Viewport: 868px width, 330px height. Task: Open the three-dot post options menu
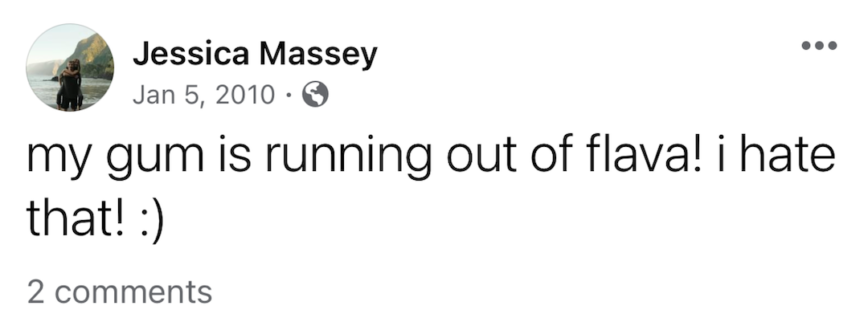tap(820, 45)
